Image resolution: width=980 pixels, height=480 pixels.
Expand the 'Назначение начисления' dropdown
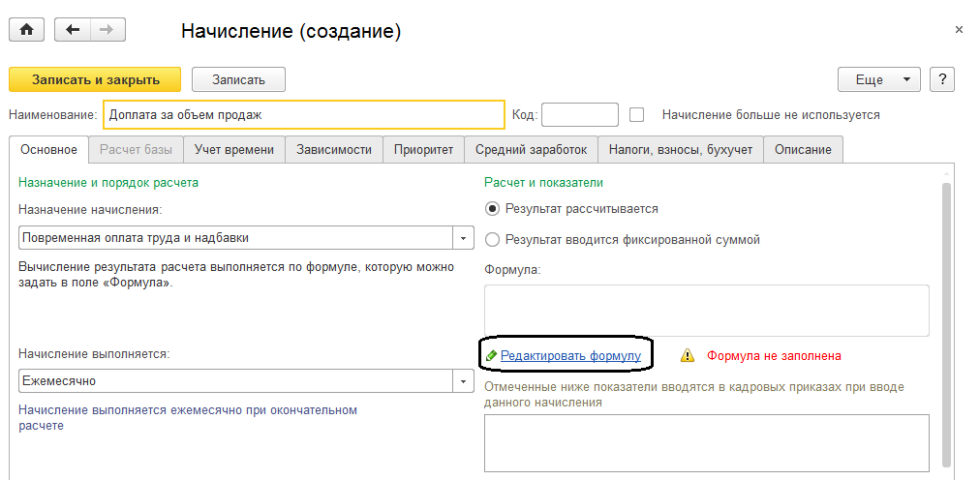pos(463,238)
